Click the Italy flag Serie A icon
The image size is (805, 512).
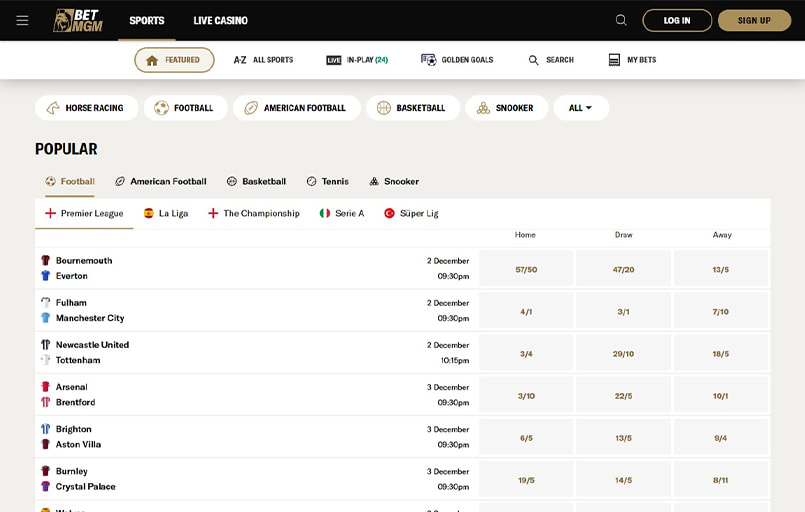point(325,213)
